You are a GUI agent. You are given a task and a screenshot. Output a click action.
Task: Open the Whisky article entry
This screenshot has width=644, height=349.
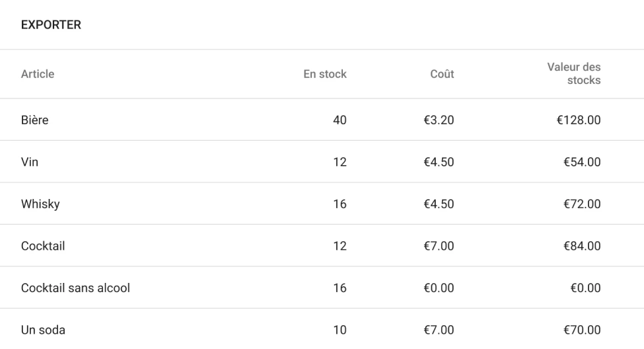click(x=40, y=204)
